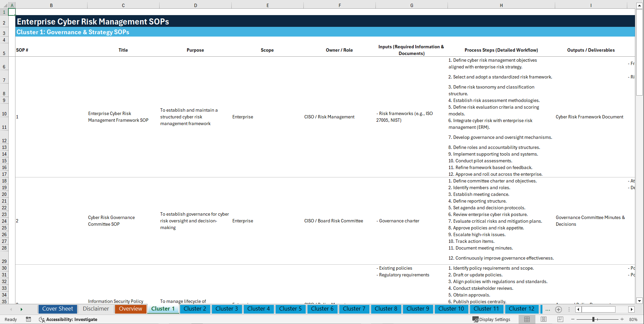Select entire column G by its header

pos(411,5)
